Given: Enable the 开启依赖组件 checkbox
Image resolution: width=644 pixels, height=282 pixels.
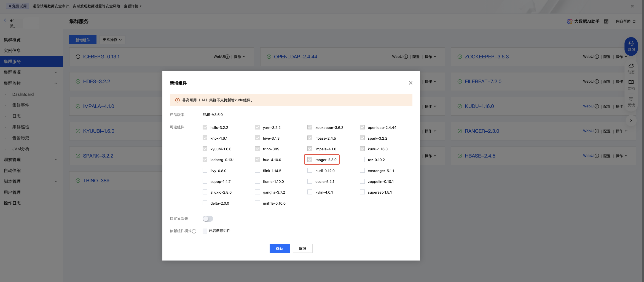Looking at the screenshot, I should (205, 231).
